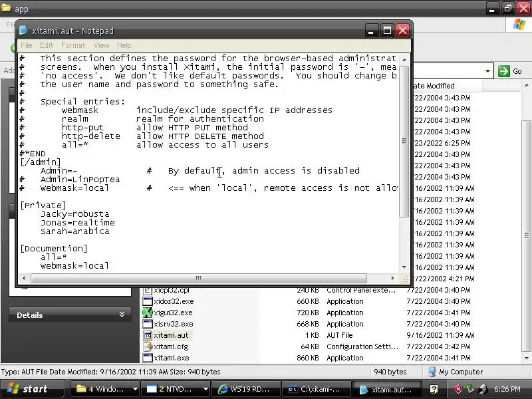The width and height of the screenshot is (532, 399).
Task: Open the Format menu in Notepad
Action: pyautogui.click(x=73, y=45)
